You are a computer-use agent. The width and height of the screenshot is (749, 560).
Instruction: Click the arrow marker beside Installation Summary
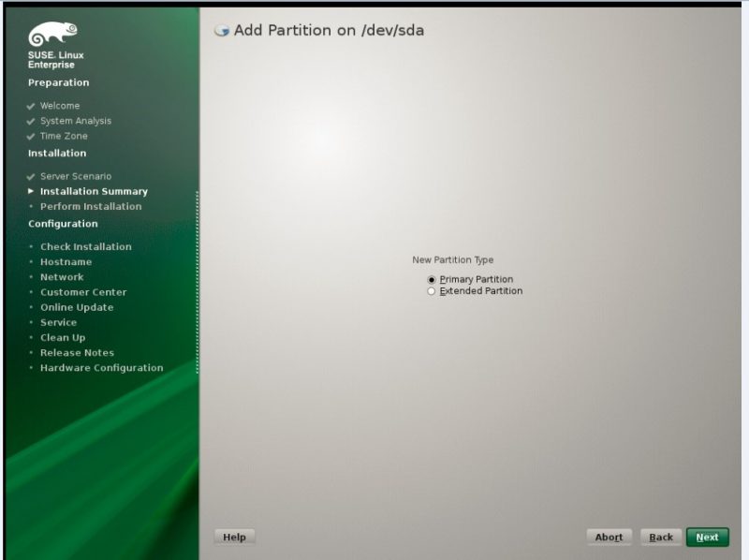[31, 191]
